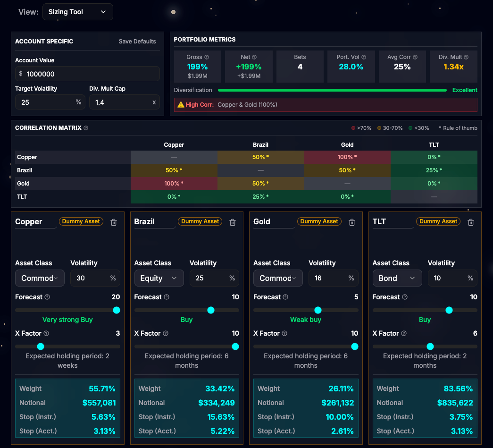The width and height of the screenshot is (493, 448).
Task: Click the trash icon on Brazil card
Action: (233, 222)
